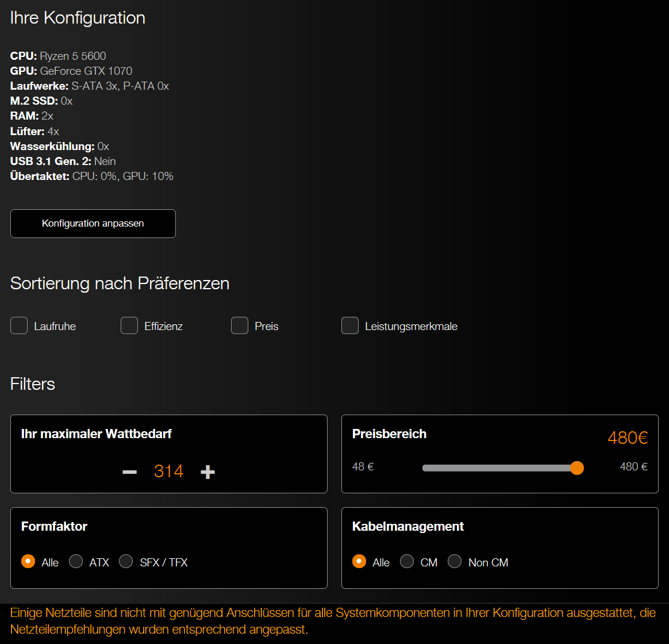669x644 pixels.
Task: Click the Preisbereich slider handle
Action: [x=577, y=468]
